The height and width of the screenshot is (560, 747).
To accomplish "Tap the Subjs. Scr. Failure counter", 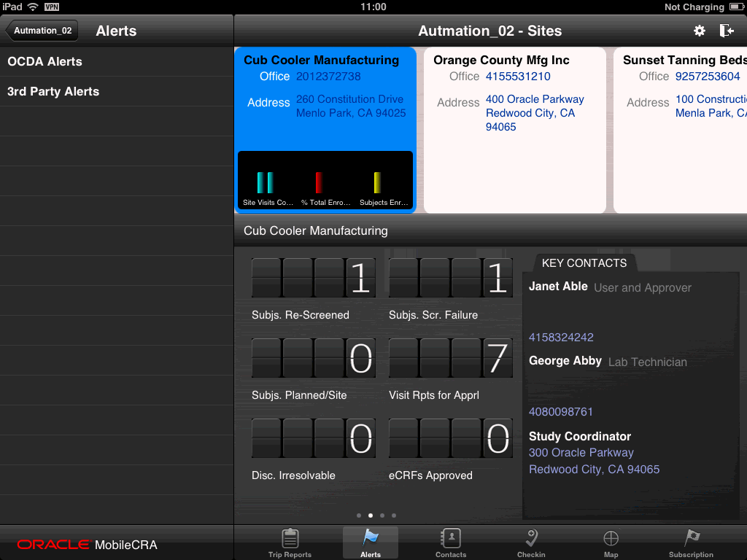I will [x=451, y=278].
